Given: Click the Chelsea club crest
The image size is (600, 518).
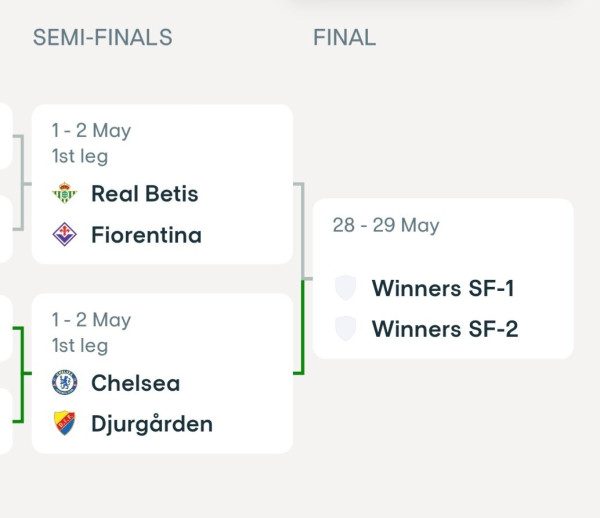Looking at the screenshot, I should point(65,382).
